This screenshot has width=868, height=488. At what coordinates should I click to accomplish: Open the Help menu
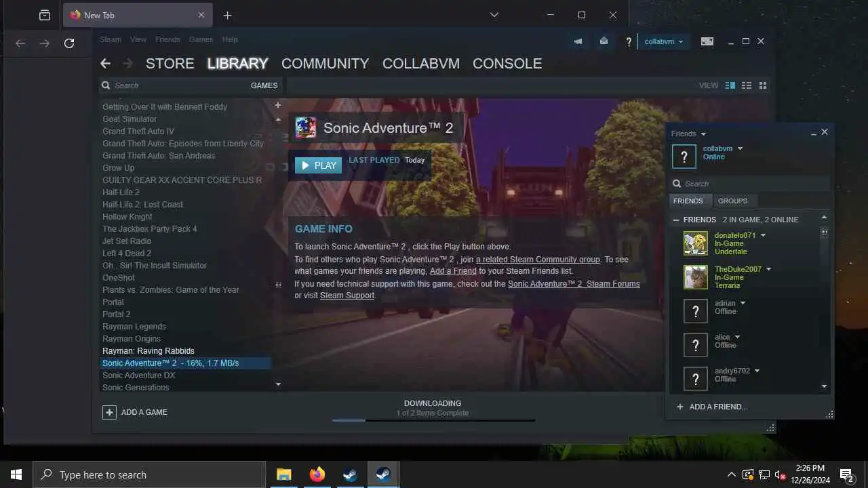(x=230, y=39)
